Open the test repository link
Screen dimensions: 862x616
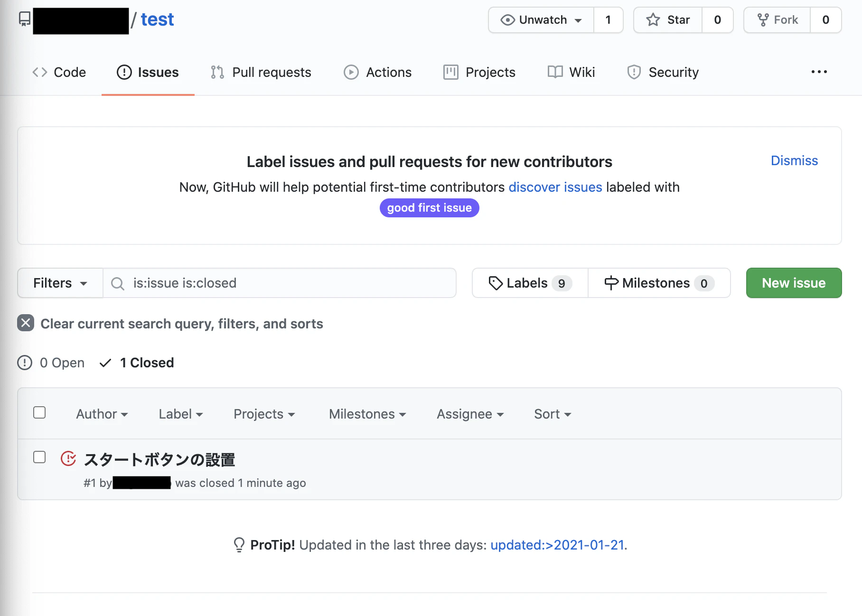click(157, 19)
